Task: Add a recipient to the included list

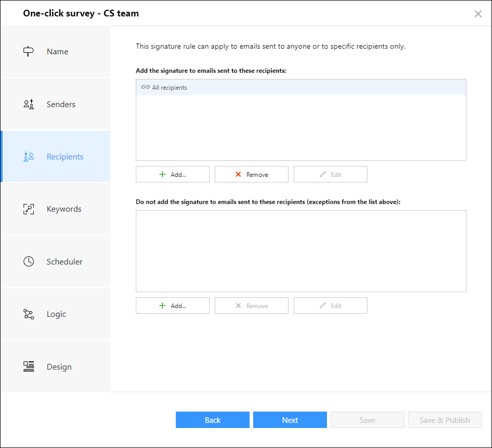Action: tap(173, 174)
